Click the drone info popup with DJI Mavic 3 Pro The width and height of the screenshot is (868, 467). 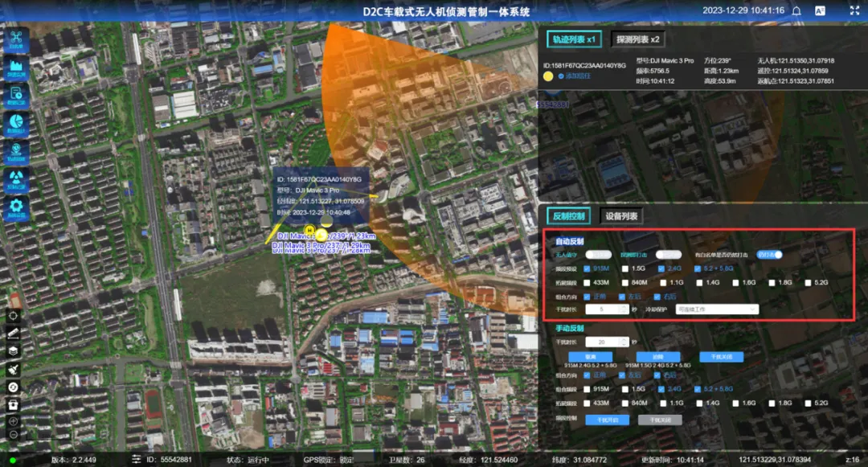pos(321,196)
